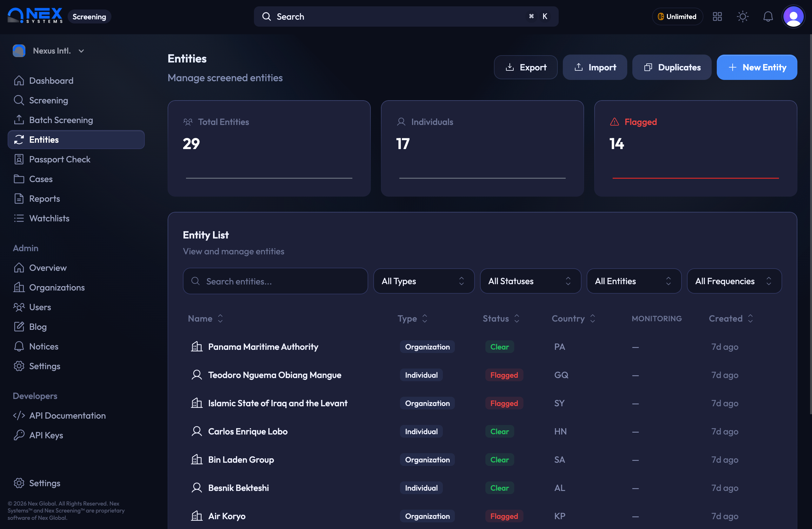Go to Dashboard in sidebar
812x529 pixels.
pyautogui.click(x=76, y=81)
